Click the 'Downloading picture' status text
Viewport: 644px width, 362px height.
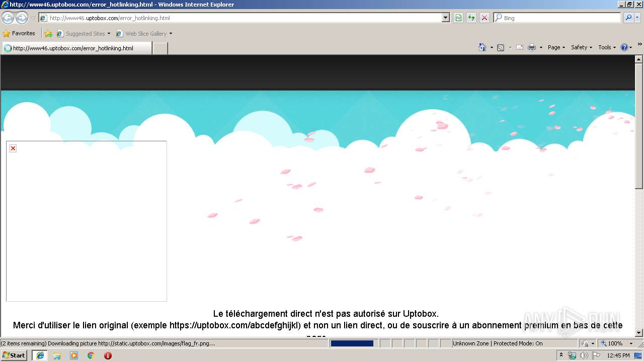click(x=107, y=343)
